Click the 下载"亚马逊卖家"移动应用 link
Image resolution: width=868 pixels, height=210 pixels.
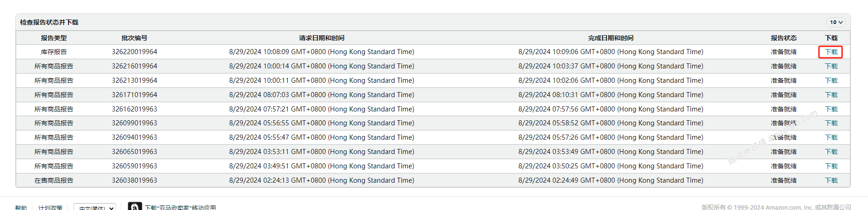[180, 208]
